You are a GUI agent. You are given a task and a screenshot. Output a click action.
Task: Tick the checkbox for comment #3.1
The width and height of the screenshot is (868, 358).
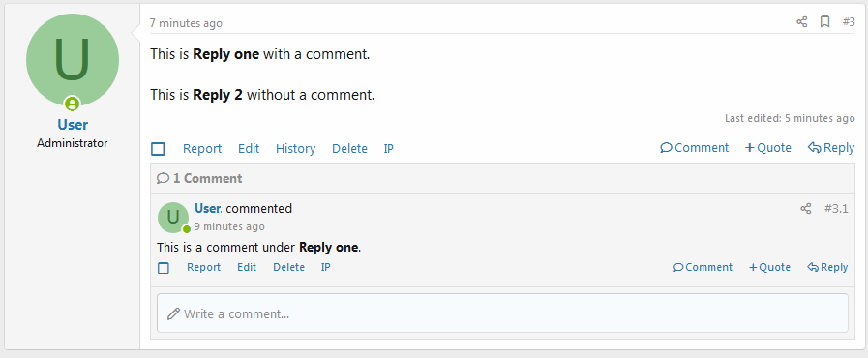[164, 268]
